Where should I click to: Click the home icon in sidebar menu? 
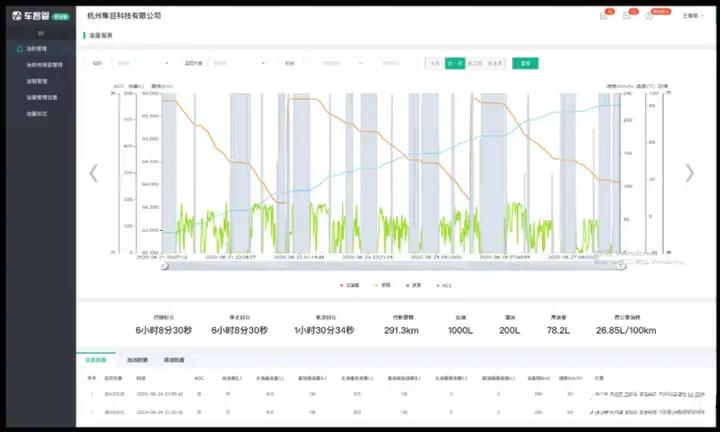pos(19,48)
